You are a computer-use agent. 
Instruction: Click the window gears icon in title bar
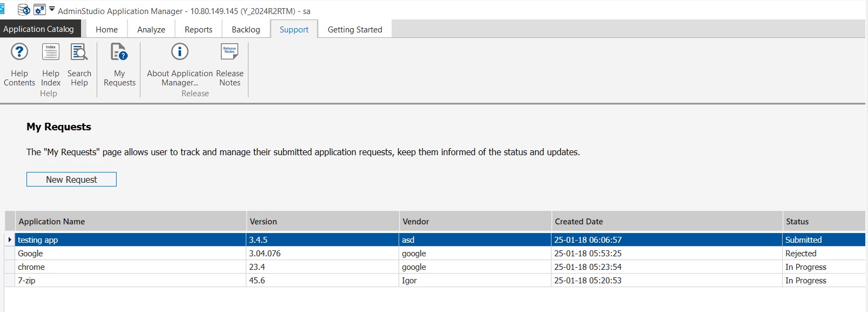(39, 10)
